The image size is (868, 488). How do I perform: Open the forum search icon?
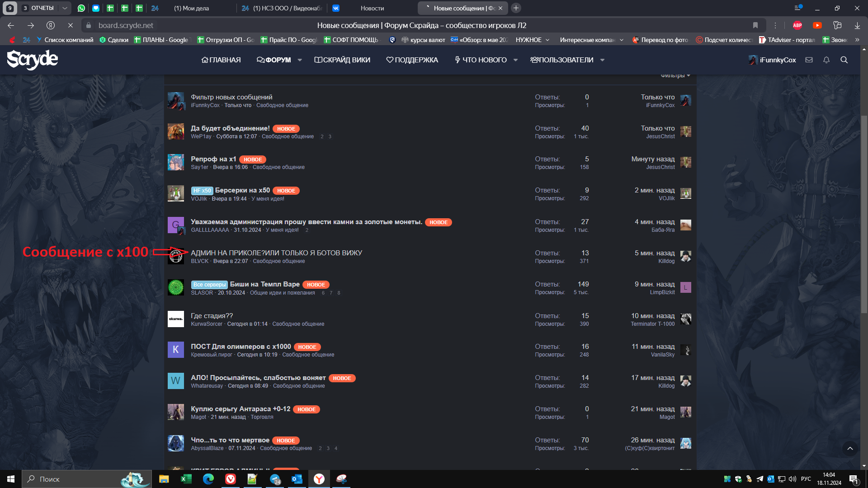click(844, 60)
